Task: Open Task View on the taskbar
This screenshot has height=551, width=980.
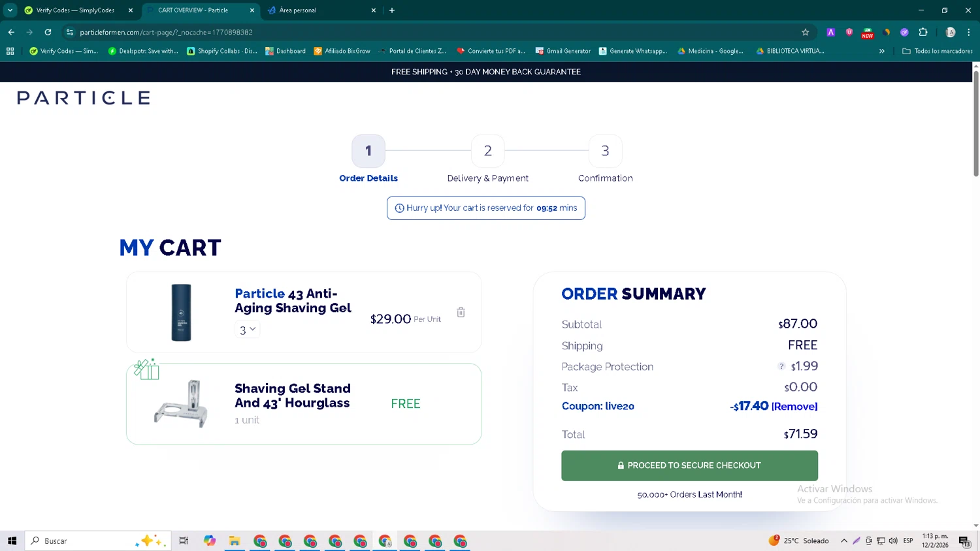Action: pos(184,541)
